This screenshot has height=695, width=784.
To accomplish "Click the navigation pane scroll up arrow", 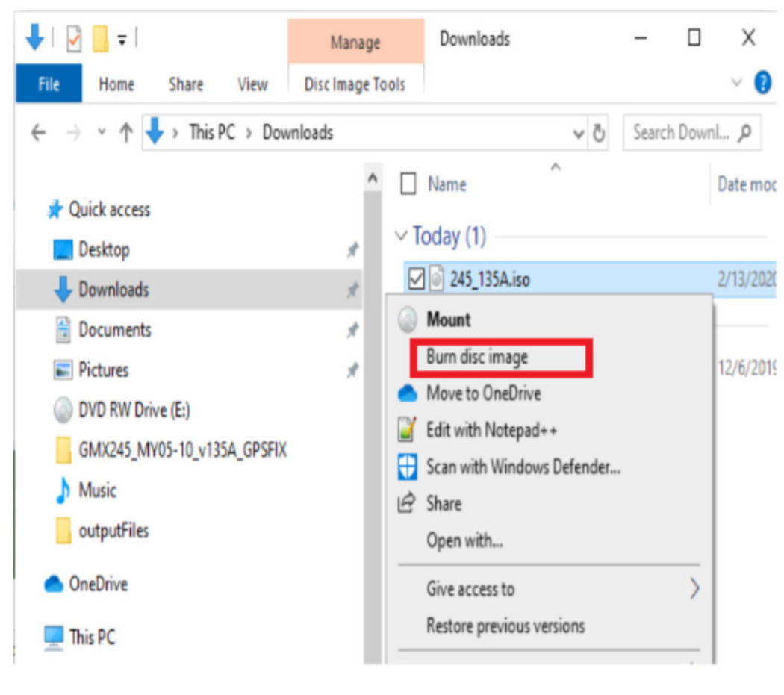I will (x=372, y=178).
